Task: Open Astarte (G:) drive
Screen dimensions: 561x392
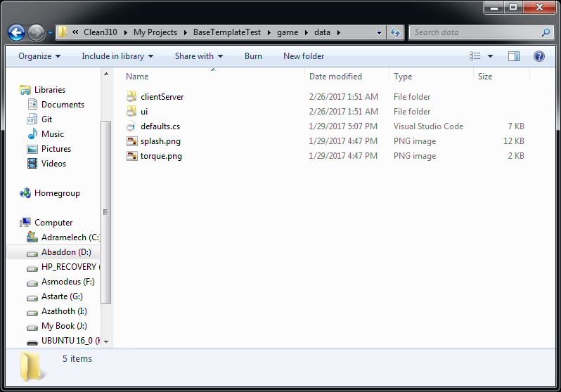Action: tap(62, 296)
